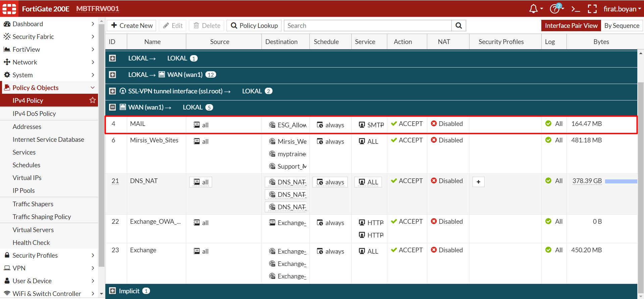Expand the Dashboard menu chevron
644x299 pixels.
pyautogui.click(x=93, y=24)
